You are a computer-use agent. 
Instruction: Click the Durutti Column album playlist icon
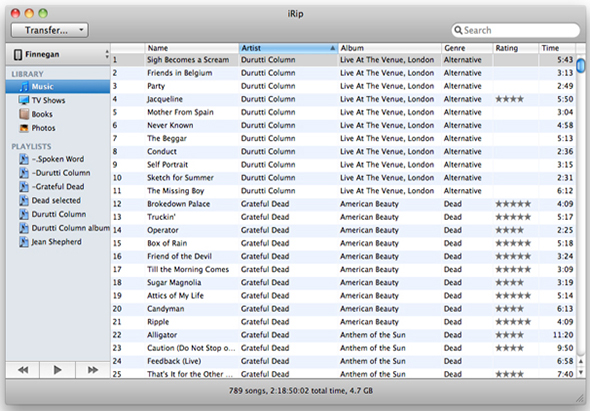(x=24, y=228)
